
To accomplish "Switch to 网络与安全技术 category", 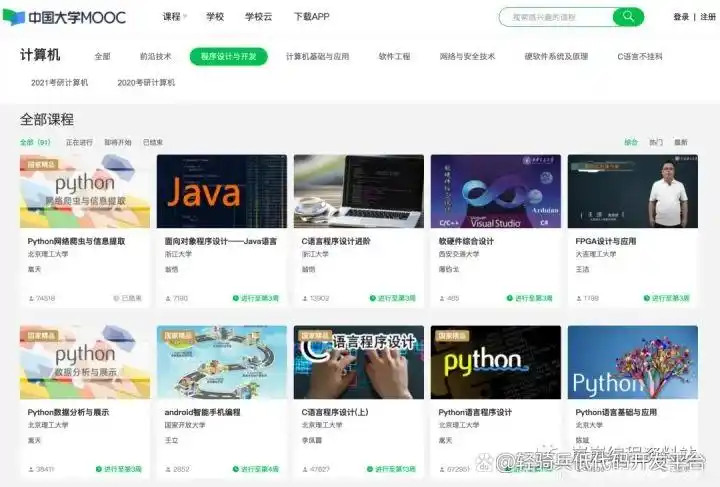I will [467, 57].
